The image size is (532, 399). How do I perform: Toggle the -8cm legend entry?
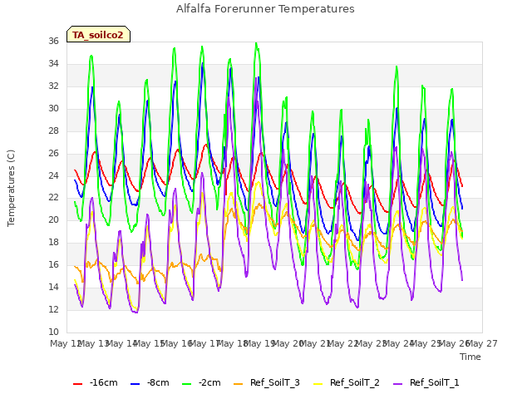click(x=150, y=382)
